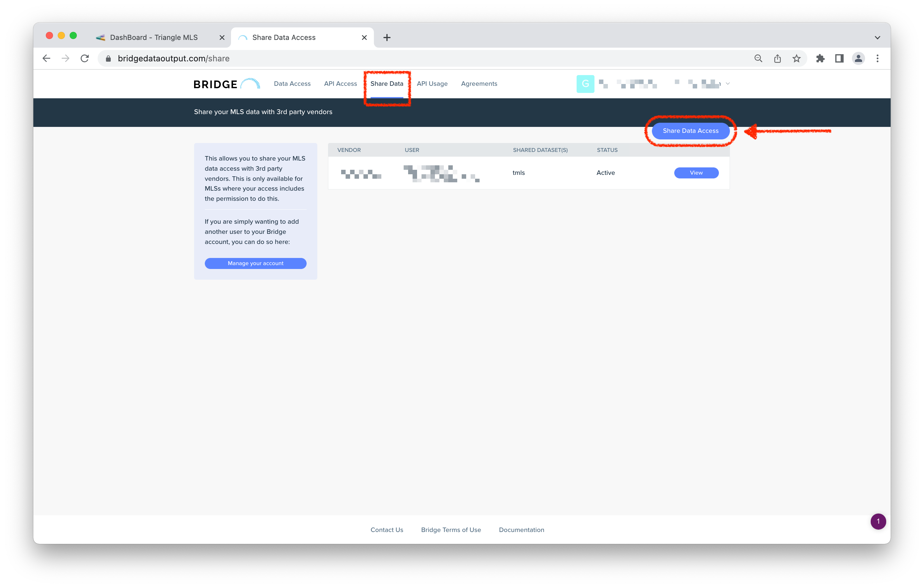Click the G account avatar

[585, 84]
